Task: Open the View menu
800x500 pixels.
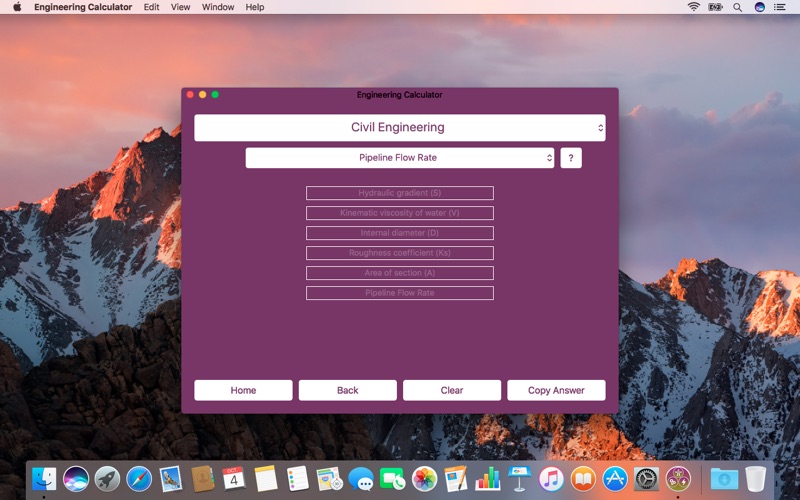Action: [181, 7]
